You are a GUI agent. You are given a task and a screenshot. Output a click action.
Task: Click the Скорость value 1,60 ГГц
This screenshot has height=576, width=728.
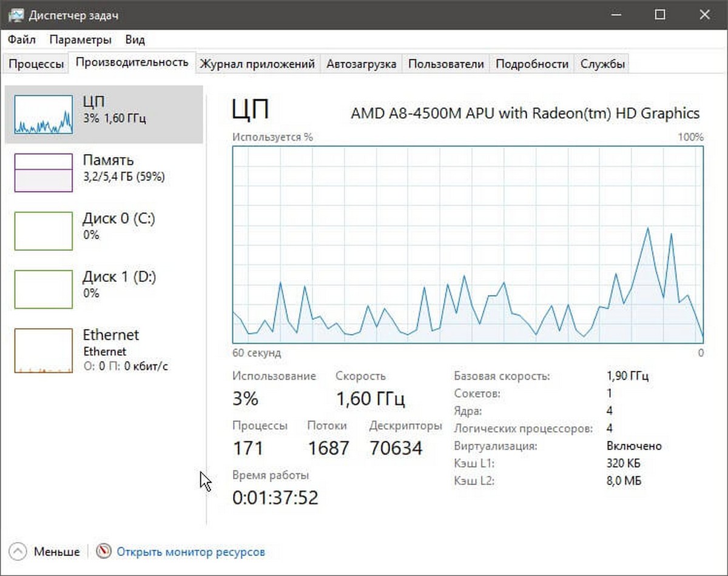click(371, 399)
